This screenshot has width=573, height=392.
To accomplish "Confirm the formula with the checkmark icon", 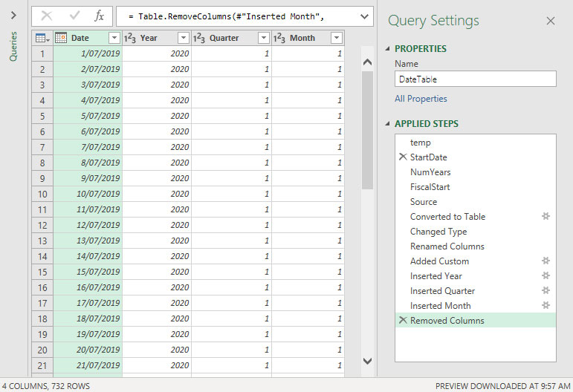I will (74, 16).
